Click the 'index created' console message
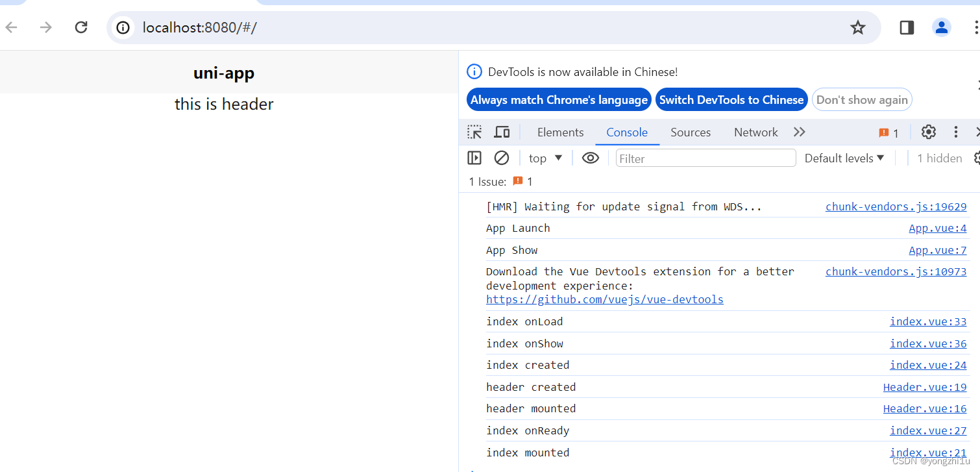This screenshot has height=472, width=980. click(528, 365)
